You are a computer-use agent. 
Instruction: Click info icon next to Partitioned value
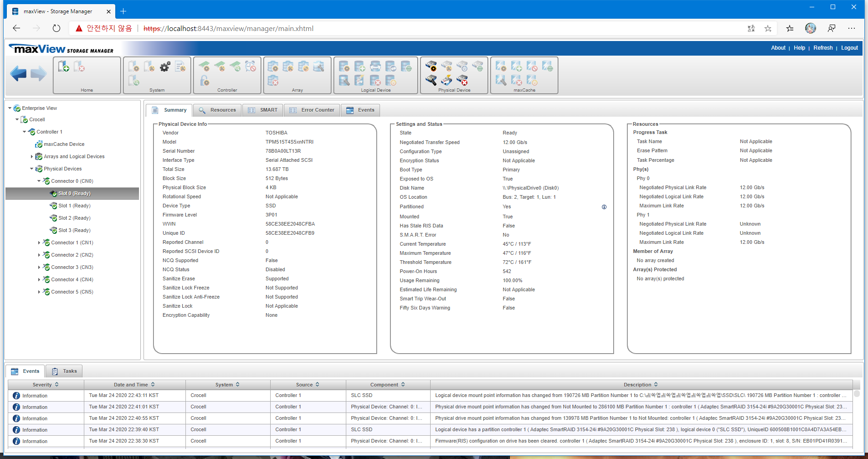click(x=604, y=207)
